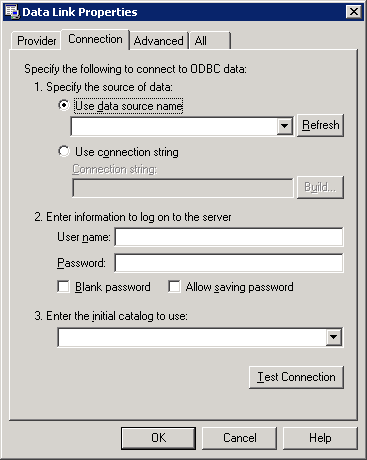Click the Data Link Properties title bar icon
This screenshot has width=367, height=460.
click(12, 12)
